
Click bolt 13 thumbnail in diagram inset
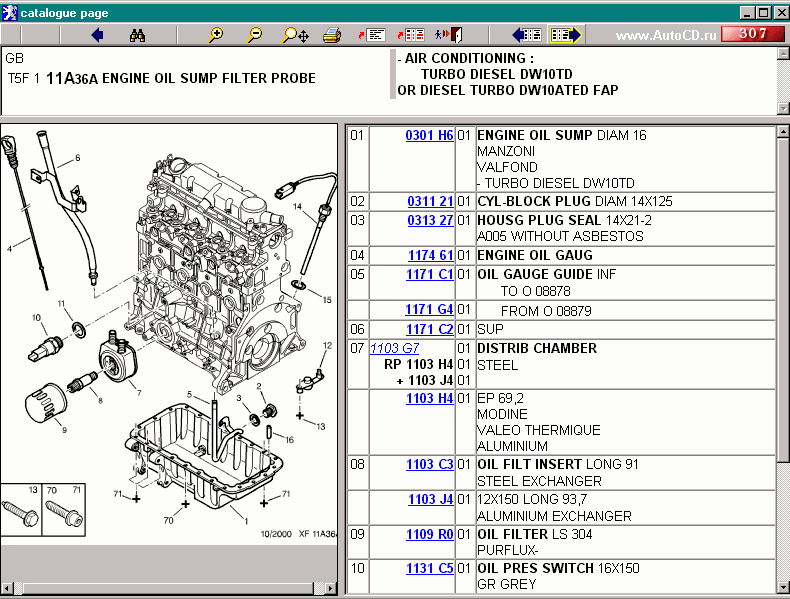click(23, 512)
